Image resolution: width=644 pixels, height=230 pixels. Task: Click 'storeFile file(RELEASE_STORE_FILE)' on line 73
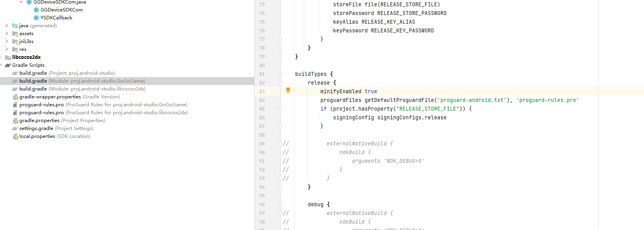[387, 4]
